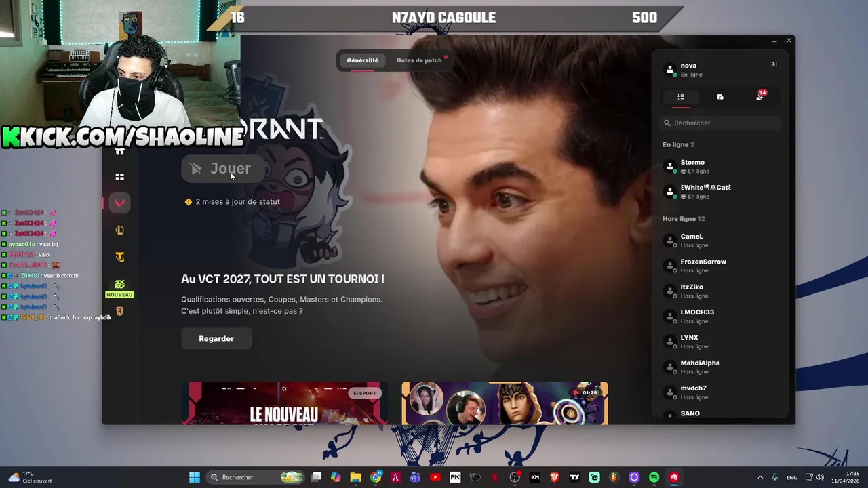
Task: Open the FN app taskbar icon
Action: [x=455, y=477]
